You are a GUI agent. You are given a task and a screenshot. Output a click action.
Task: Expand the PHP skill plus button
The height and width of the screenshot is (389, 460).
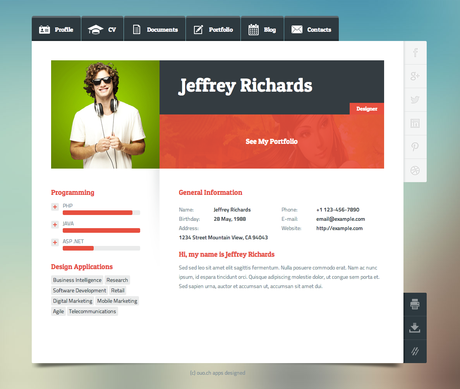pyautogui.click(x=55, y=207)
